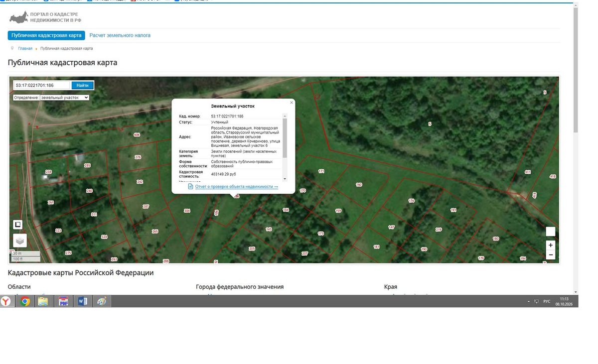Open the map layers stack control
The width and height of the screenshot is (598, 364).
click(x=20, y=241)
